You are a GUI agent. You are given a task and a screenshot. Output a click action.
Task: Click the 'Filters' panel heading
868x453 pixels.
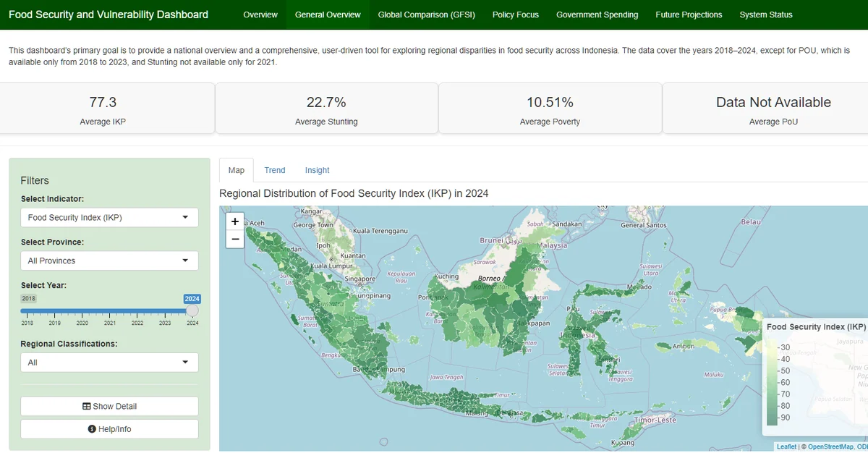[35, 180]
